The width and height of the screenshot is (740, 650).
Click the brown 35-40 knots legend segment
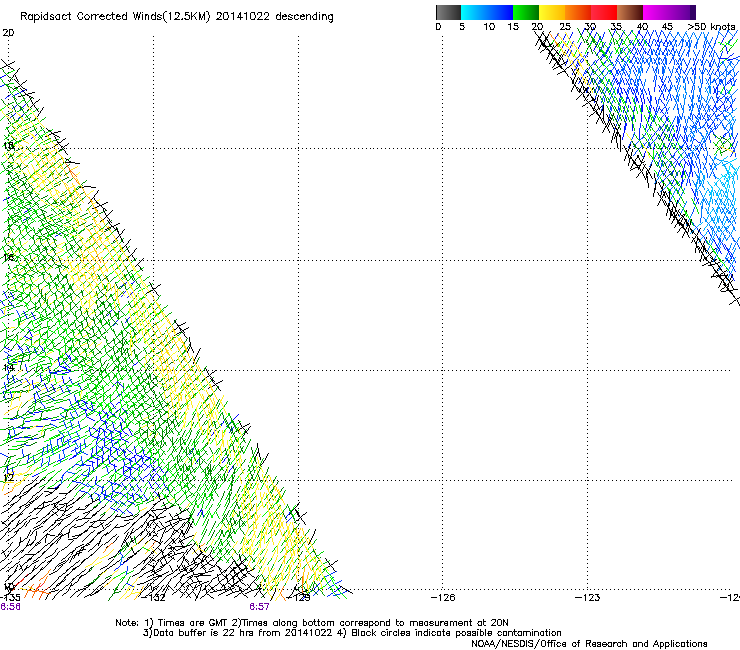click(630, 12)
